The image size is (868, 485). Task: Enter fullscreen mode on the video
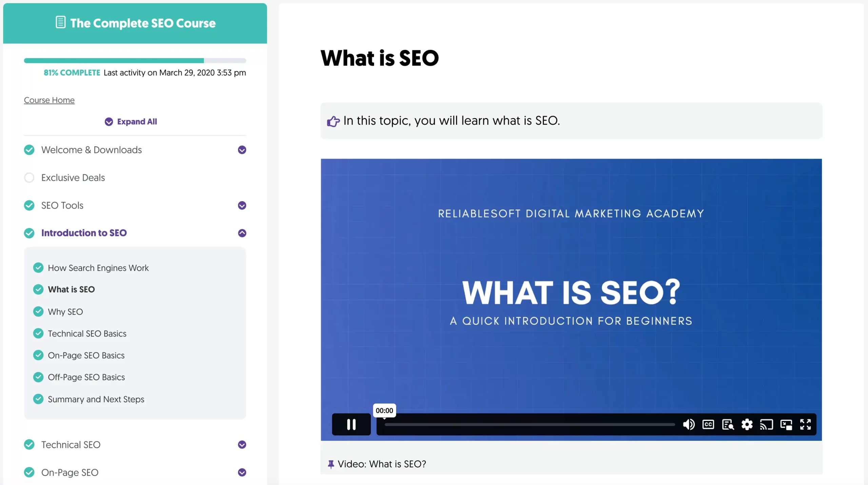point(805,424)
